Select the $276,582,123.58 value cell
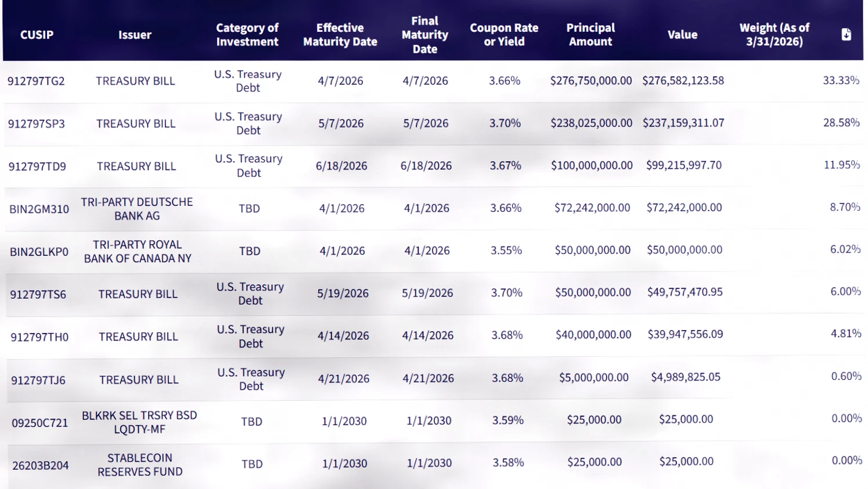Image resolution: width=868 pixels, height=489 pixels. pos(683,81)
